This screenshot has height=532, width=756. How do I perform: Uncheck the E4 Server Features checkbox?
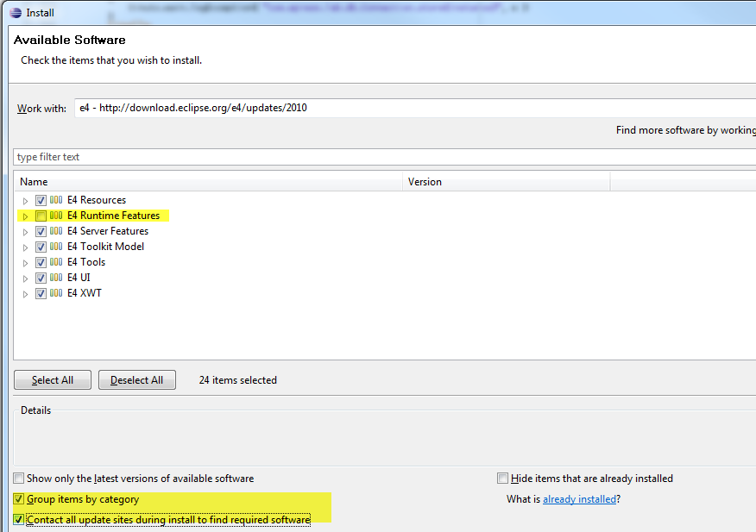pos(41,231)
